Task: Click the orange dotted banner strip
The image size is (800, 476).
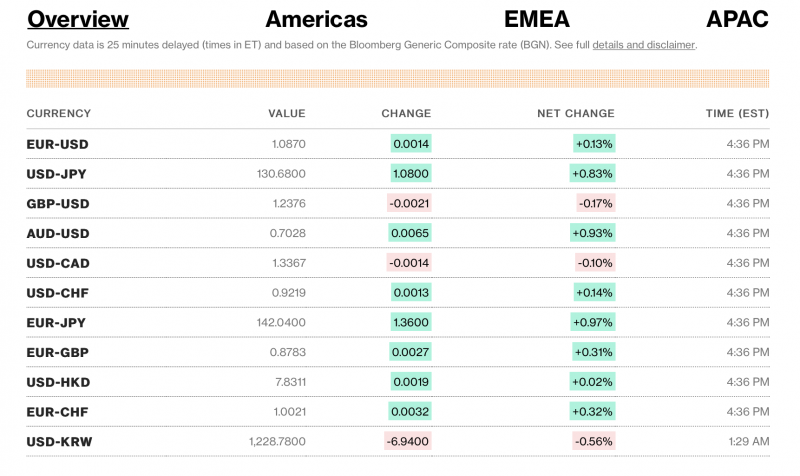Action: [398, 78]
